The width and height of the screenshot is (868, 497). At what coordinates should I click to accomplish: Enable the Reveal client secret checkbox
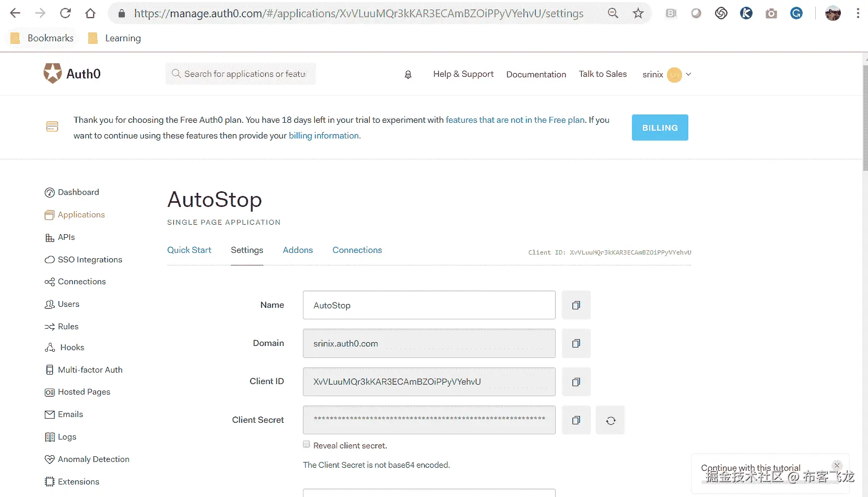pos(307,445)
